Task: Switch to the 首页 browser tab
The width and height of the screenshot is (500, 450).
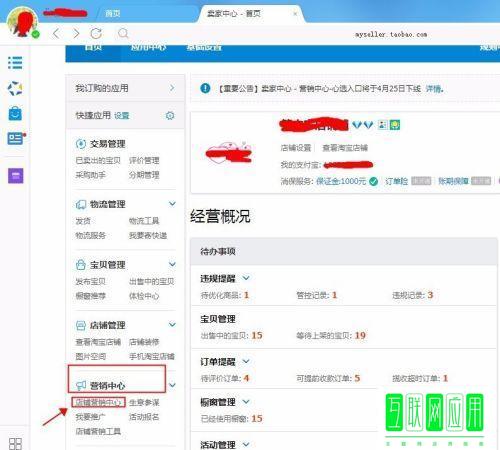Action: pyautogui.click(x=113, y=13)
